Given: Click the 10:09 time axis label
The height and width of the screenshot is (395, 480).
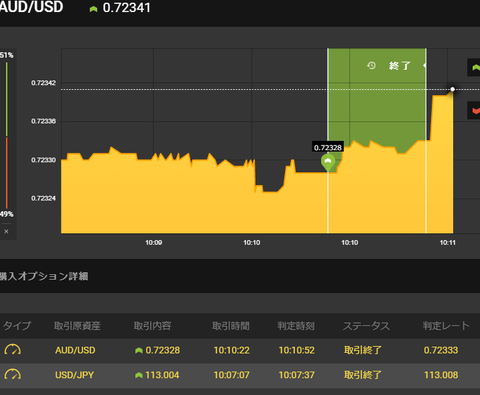Looking at the screenshot, I should click(x=154, y=243).
